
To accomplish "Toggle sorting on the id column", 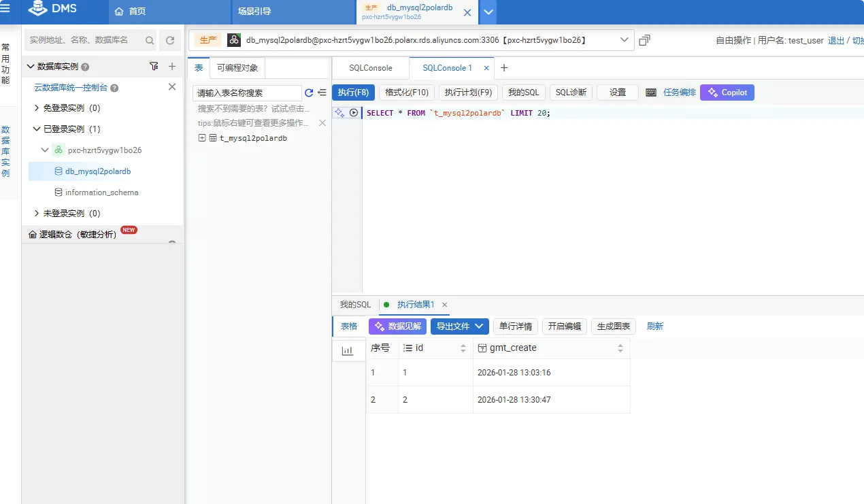I will 463,348.
